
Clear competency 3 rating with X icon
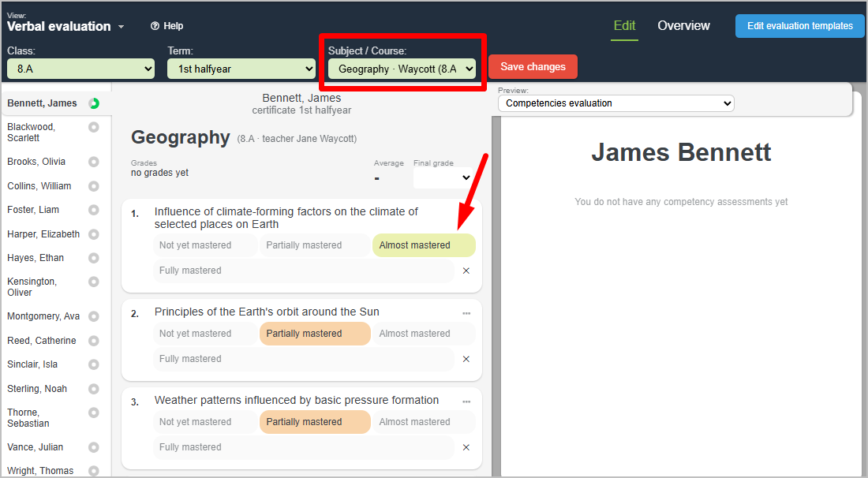coord(466,447)
